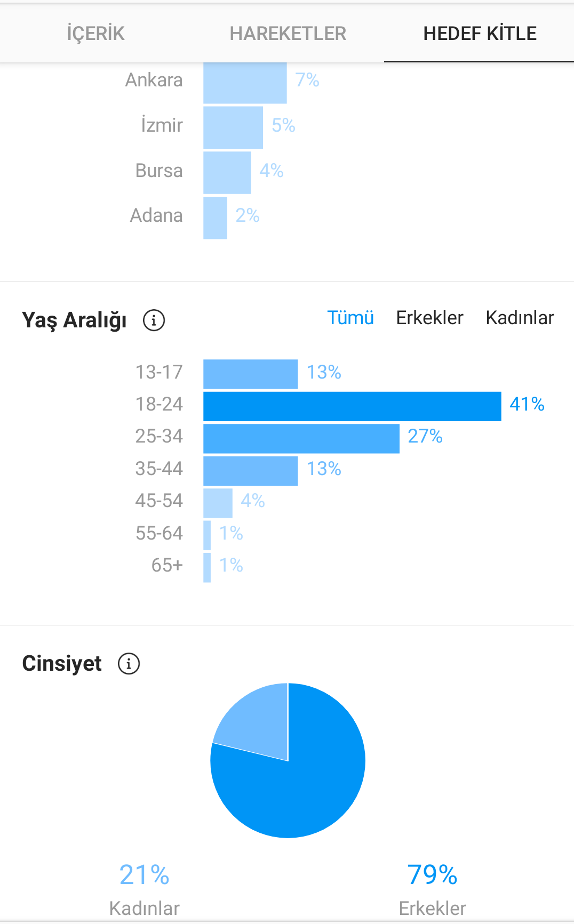Tap the İzmir location bar
The height and width of the screenshot is (924, 574).
click(x=233, y=127)
